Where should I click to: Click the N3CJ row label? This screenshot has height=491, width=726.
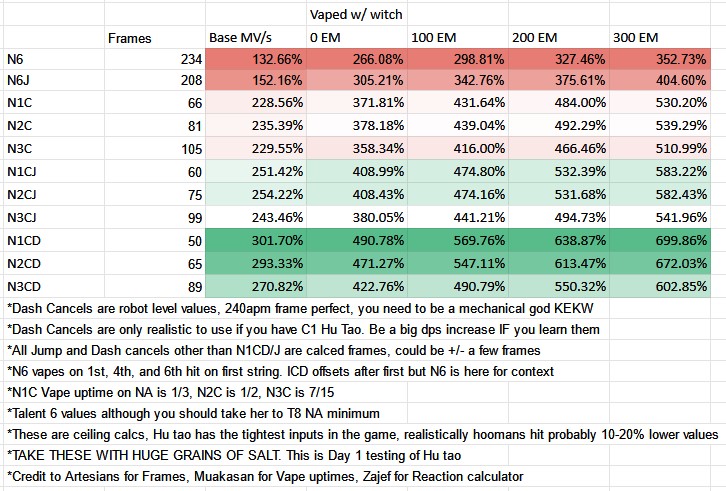click(24, 218)
